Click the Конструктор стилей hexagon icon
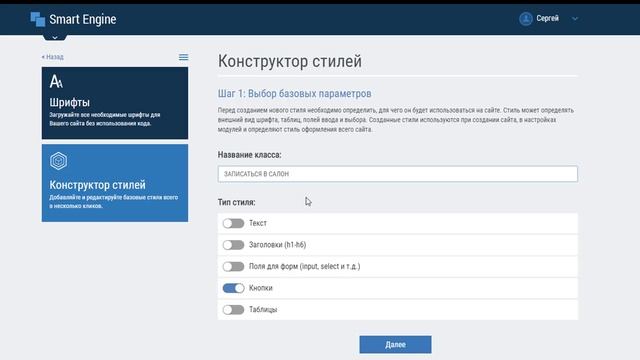 [x=58, y=161]
